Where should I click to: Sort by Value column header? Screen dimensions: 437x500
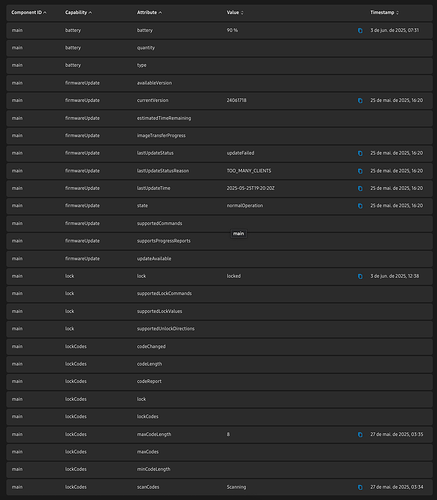[235, 13]
